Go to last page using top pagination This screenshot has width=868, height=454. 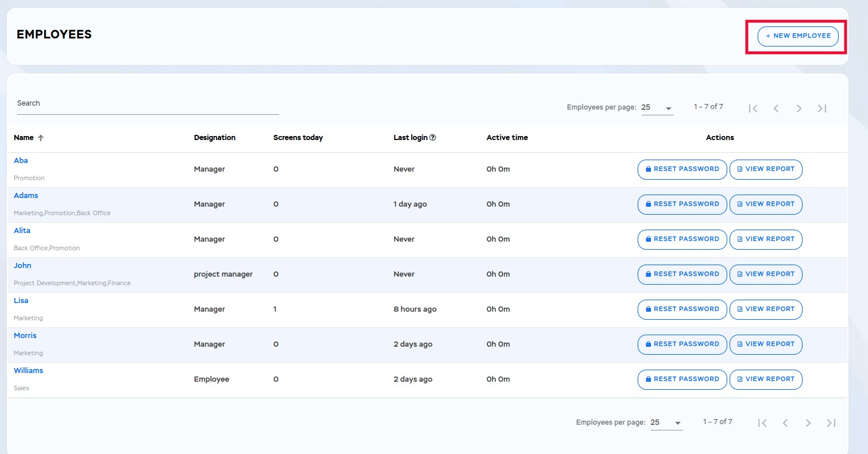click(x=822, y=108)
